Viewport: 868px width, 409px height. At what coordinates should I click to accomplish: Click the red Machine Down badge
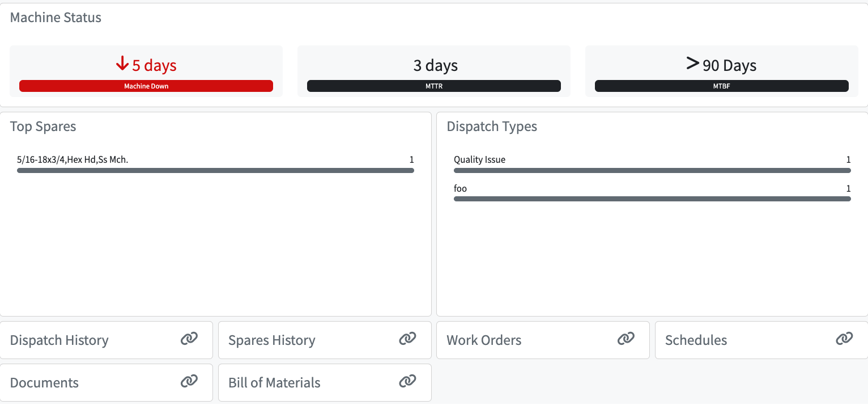coord(146,86)
